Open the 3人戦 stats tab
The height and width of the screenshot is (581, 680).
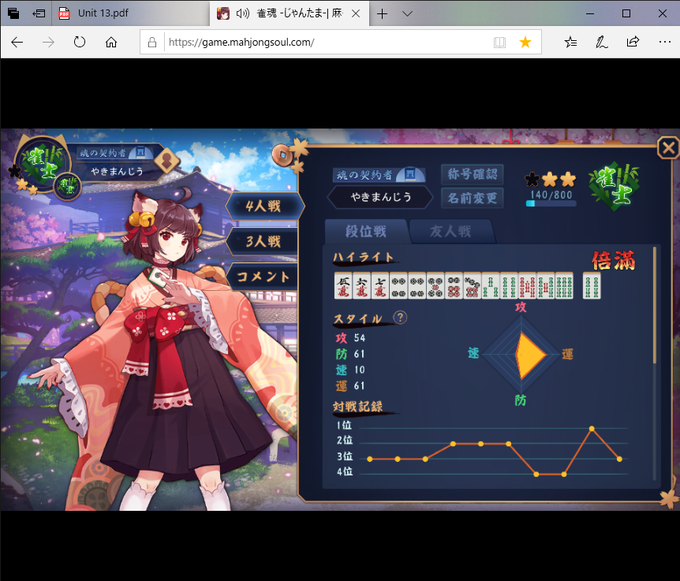263,241
